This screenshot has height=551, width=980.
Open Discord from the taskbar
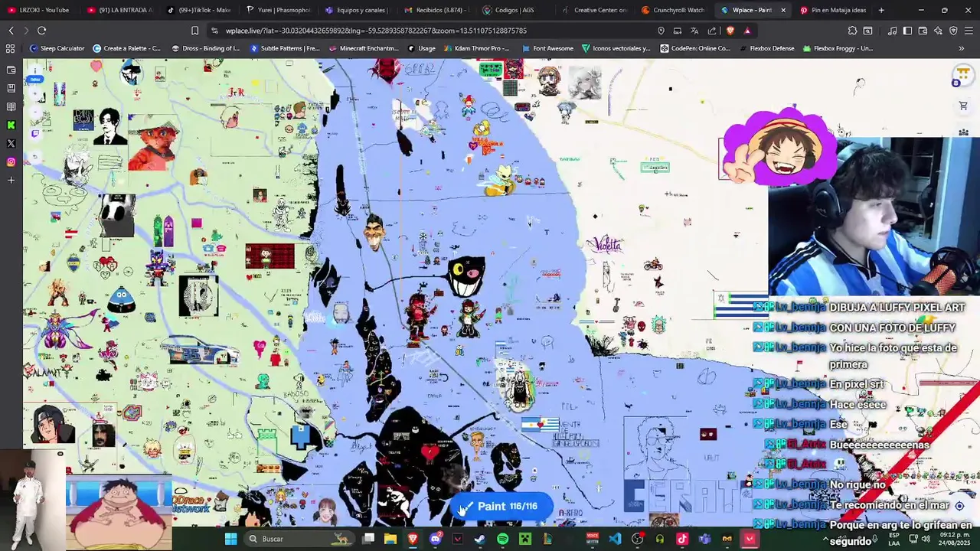(436, 539)
